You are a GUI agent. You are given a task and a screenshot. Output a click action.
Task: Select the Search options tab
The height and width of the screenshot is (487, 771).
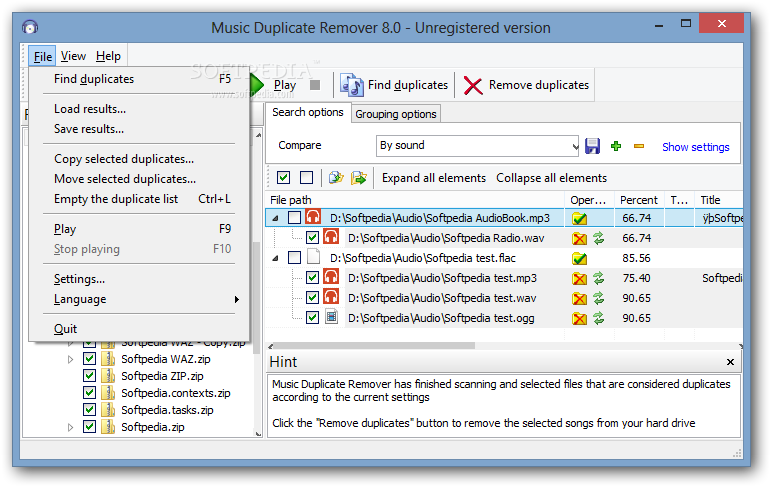click(308, 112)
